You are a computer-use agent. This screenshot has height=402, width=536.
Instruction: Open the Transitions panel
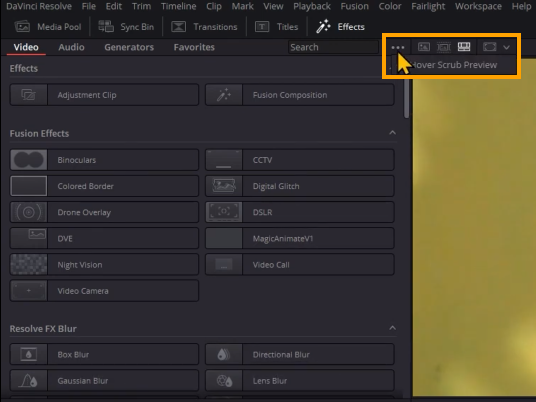click(x=204, y=27)
